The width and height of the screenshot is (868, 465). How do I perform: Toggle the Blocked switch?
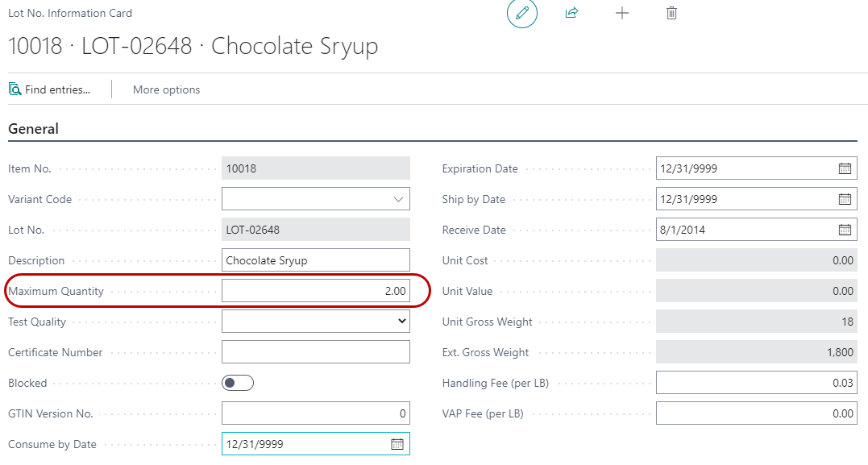pyautogui.click(x=238, y=383)
